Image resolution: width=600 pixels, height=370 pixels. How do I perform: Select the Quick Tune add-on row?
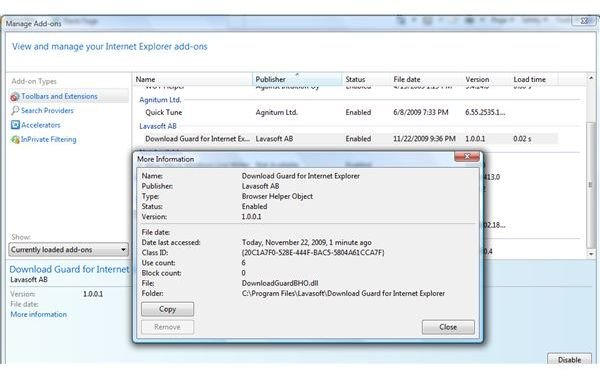[x=346, y=112]
